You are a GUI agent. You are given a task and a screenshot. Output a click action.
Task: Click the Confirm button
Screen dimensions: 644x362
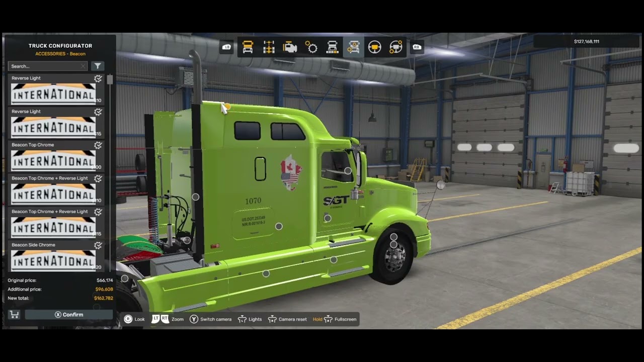point(69,315)
